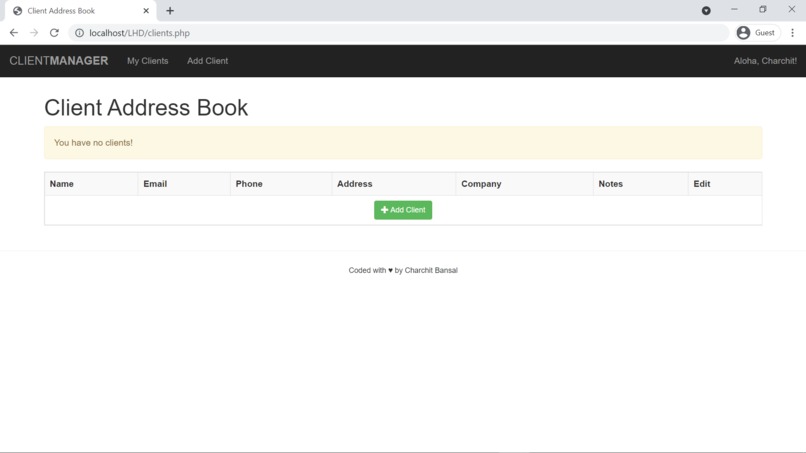Click the circular dropdown icon in title bar
This screenshot has width=806, height=453.
click(706, 11)
